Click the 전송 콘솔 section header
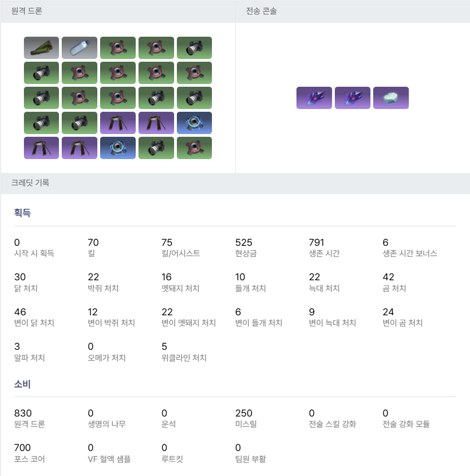The height and width of the screenshot is (476, 470). click(x=261, y=11)
